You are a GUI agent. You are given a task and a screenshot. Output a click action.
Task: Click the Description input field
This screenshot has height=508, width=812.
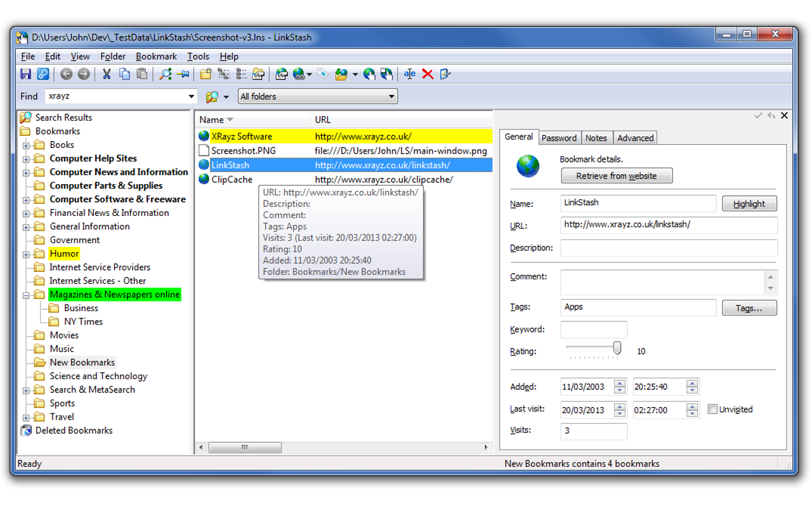(669, 248)
